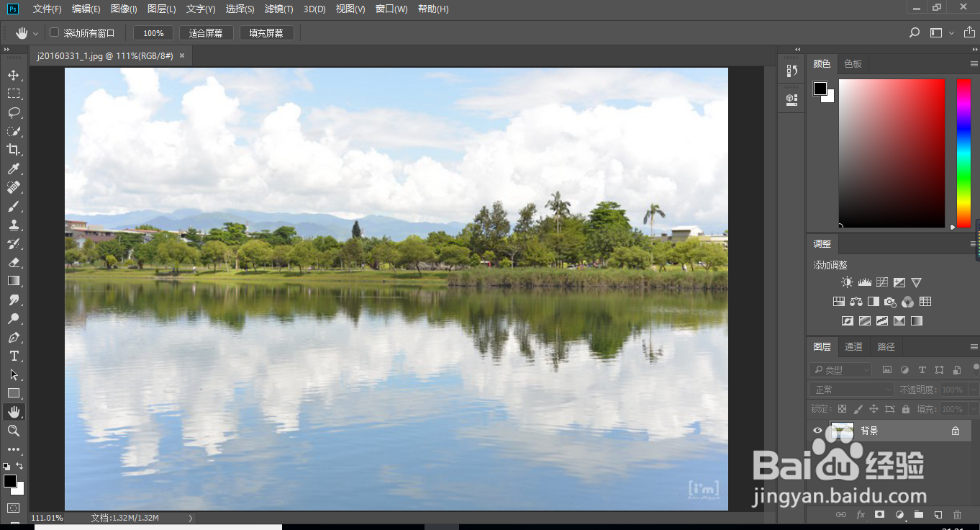Select the Brush tool
The image size is (980, 530).
click(13, 206)
